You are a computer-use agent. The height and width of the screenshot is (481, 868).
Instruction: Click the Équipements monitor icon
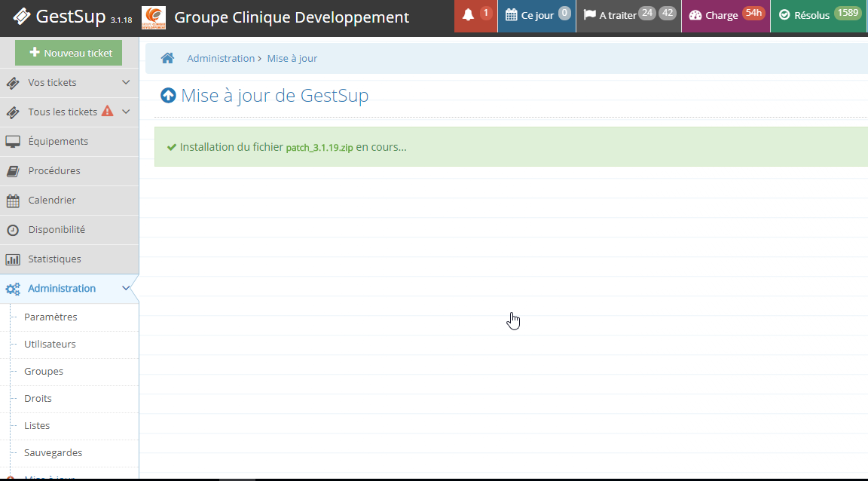[x=13, y=142]
